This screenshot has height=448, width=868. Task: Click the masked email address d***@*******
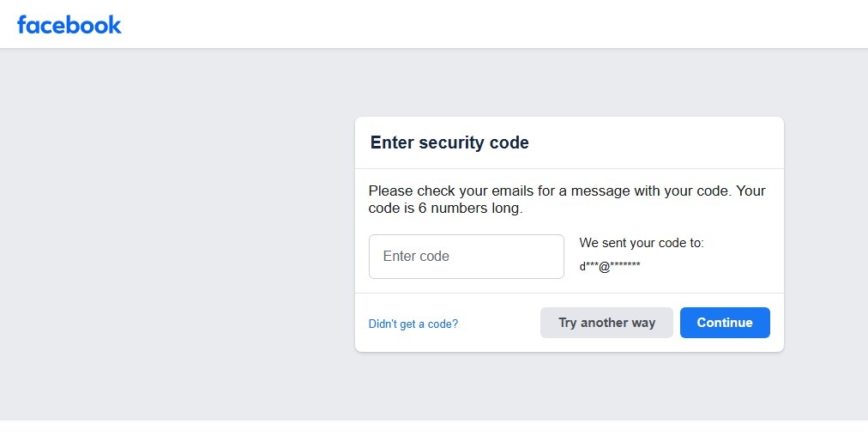click(610, 266)
